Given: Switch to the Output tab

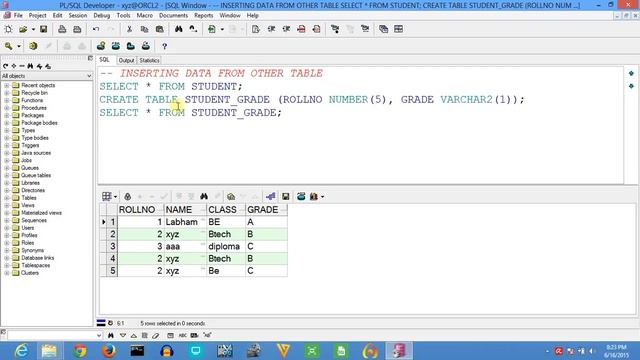Looking at the screenshot, I should pyautogui.click(x=126, y=60).
